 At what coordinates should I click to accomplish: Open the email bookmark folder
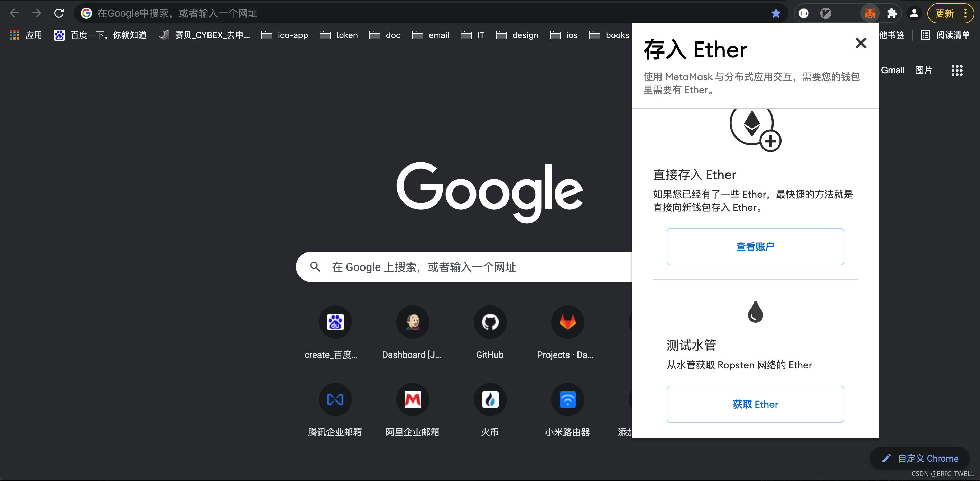431,35
